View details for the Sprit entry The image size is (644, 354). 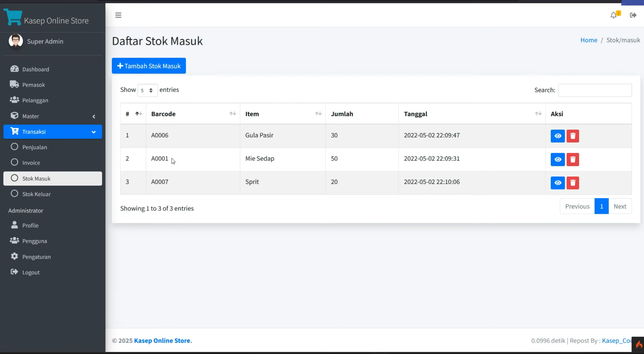(558, 183)
